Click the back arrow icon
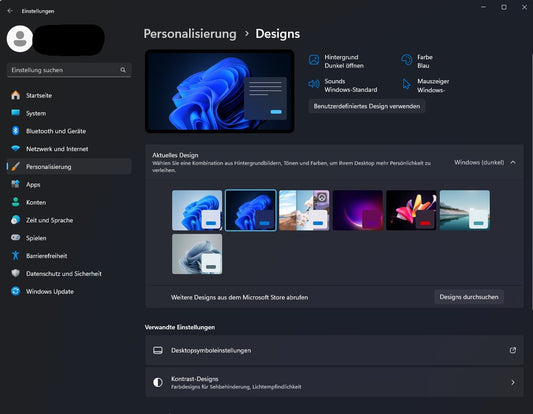Screen dimensions: 533x414 (x=10, y=11)
